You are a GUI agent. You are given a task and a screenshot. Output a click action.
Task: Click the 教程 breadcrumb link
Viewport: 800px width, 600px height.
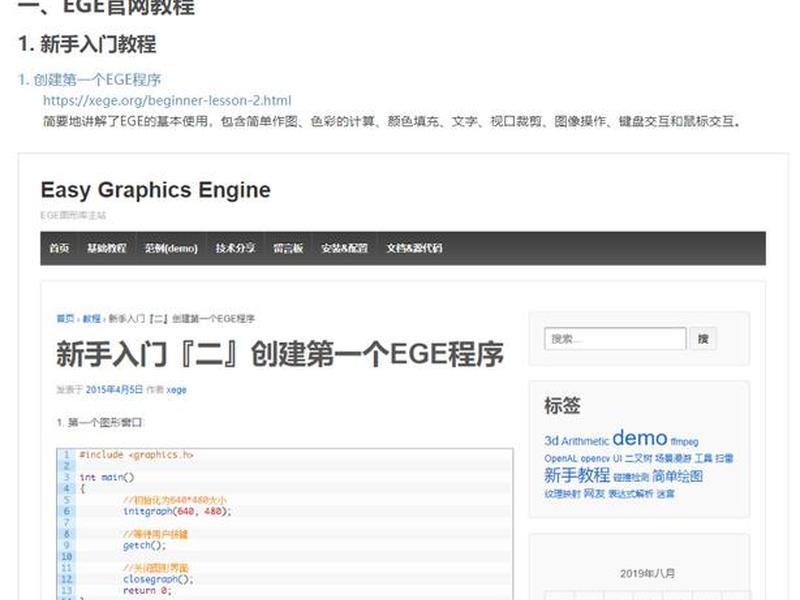click(x=92, y=318)
